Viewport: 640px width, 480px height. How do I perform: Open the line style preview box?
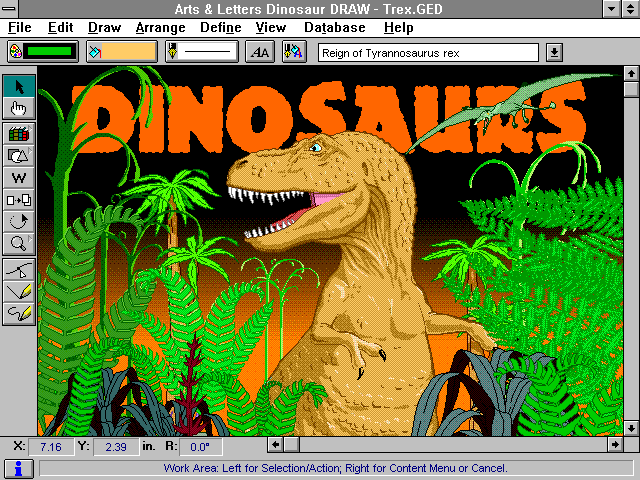tap(207, 52)
